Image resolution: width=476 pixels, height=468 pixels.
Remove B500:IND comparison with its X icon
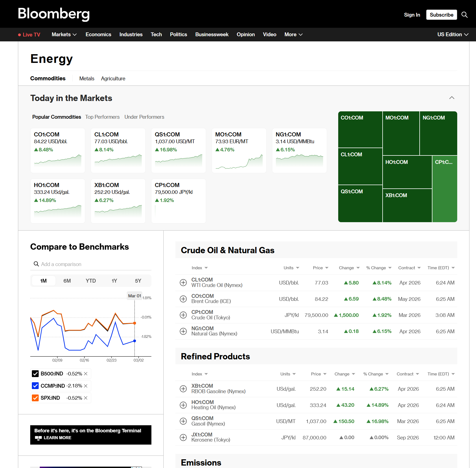pos(86,374)
